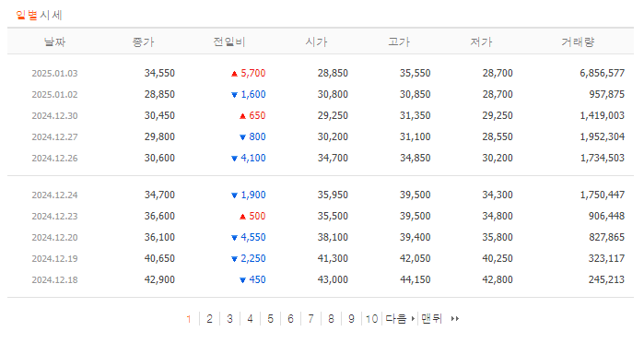644x355 pixels.
Task: Click the red up-arrow beside 500
Action: [242, 217]
